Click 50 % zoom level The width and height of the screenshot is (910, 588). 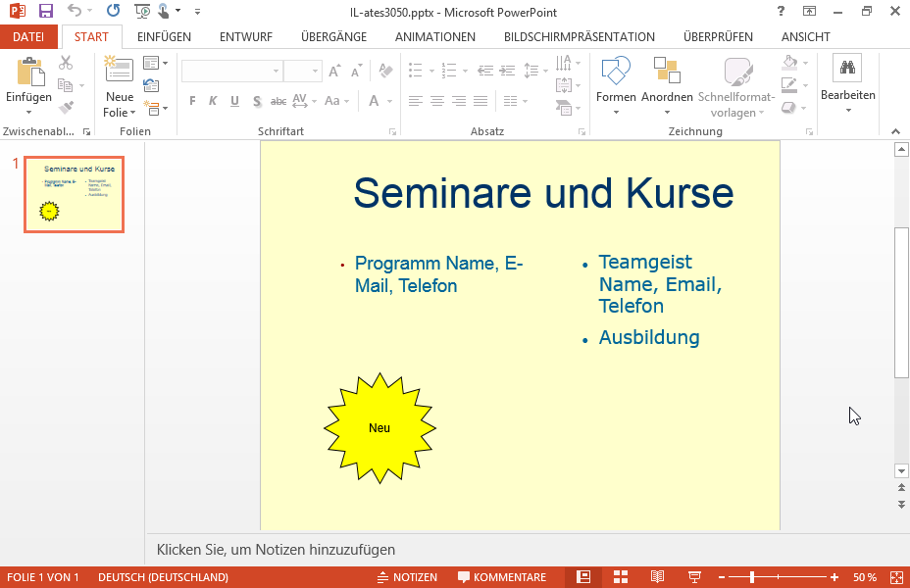(864, 577)
